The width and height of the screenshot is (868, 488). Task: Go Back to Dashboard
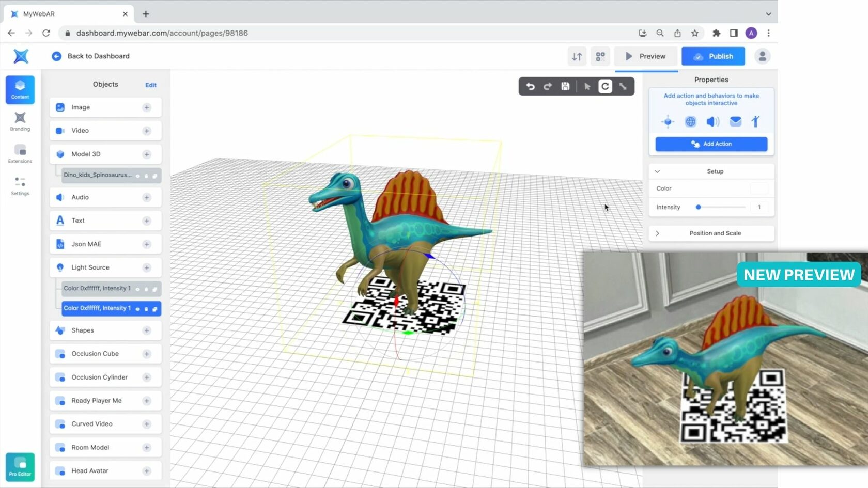tap(91, 56)
